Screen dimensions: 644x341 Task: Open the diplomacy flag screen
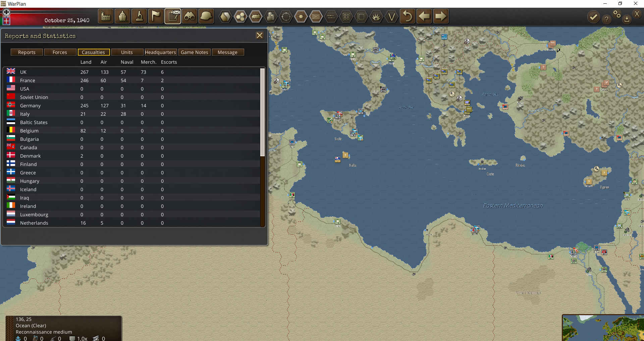(x=156, y=16)
